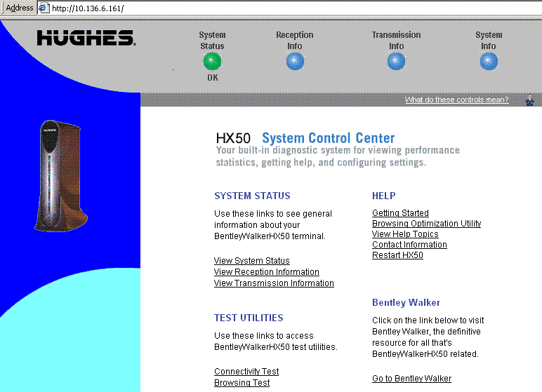Open View Reception Information link
The image size is (542, 392).
point(267,272)
